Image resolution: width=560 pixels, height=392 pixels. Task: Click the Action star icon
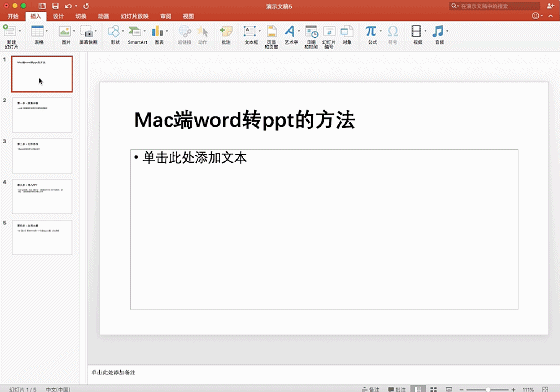point(202,31)
